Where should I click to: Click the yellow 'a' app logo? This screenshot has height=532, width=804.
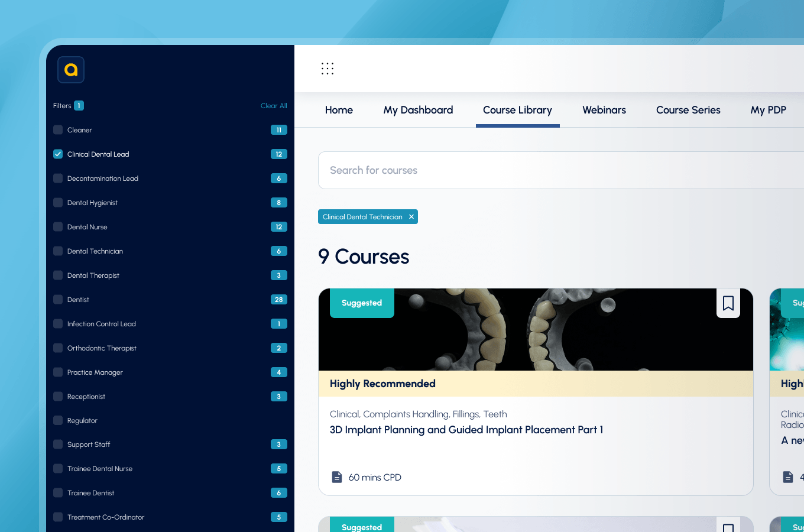click(x=71, y=70)
